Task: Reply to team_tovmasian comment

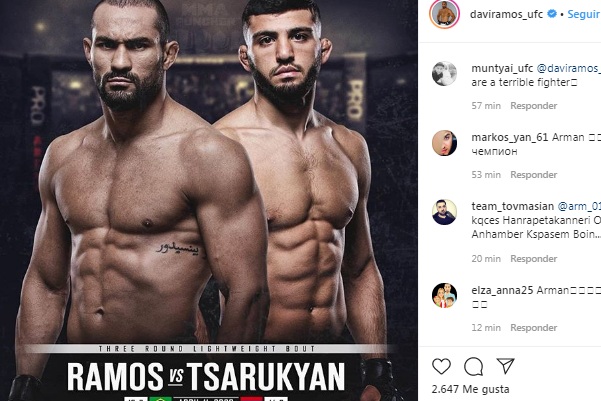Action: [533, 259]
